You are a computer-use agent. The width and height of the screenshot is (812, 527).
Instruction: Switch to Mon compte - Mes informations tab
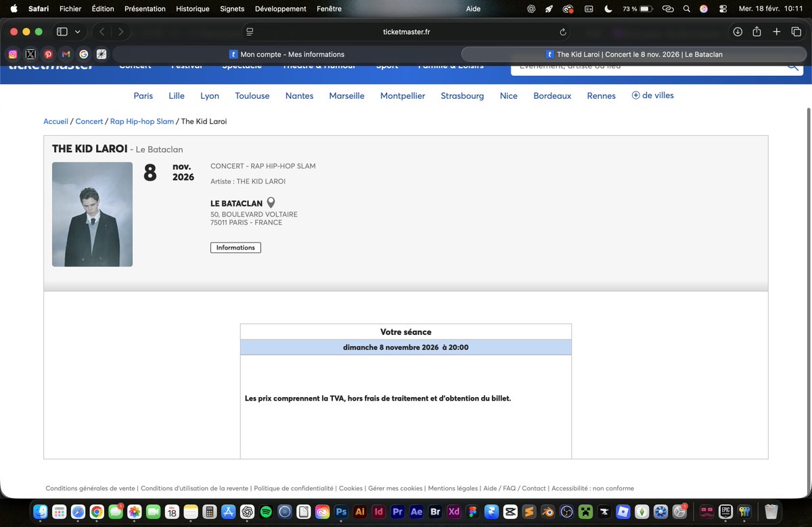(286, 54)
